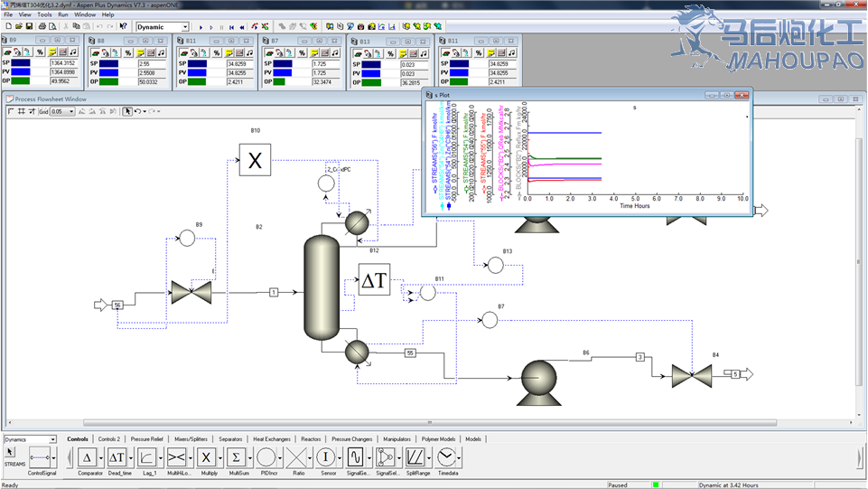Open the Plot icon in B9 faceplate
The width and height of the screenshot is (868, 489).
click(x=62, y=52)
